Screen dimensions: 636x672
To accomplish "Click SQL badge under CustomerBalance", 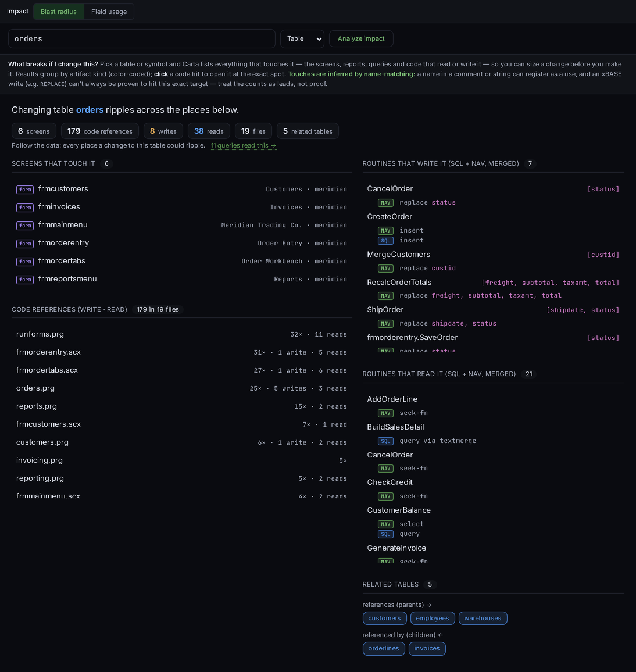I will tap(385, 534).
